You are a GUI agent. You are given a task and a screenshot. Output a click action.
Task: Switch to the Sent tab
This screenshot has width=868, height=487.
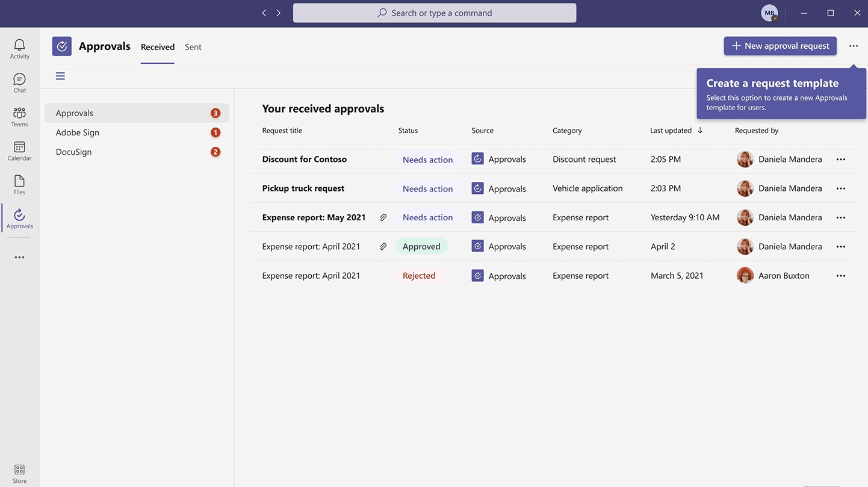point(193,46)
